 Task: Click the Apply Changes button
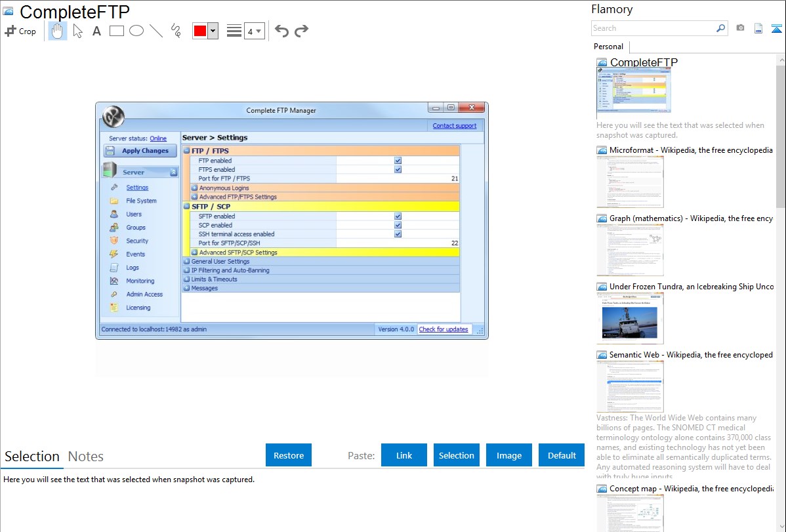pos(140,150)
